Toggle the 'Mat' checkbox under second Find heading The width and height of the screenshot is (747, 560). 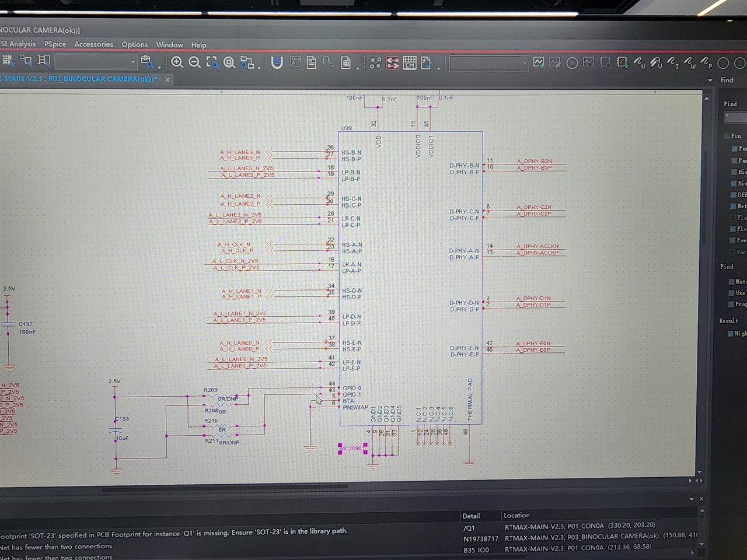coord(732,282)
